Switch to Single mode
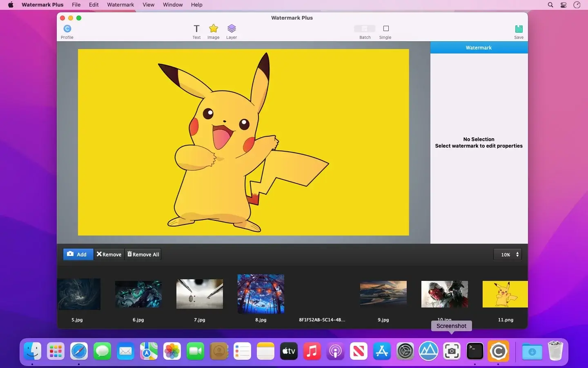Viewport: 588px width, 368px height. pos(385,31)
